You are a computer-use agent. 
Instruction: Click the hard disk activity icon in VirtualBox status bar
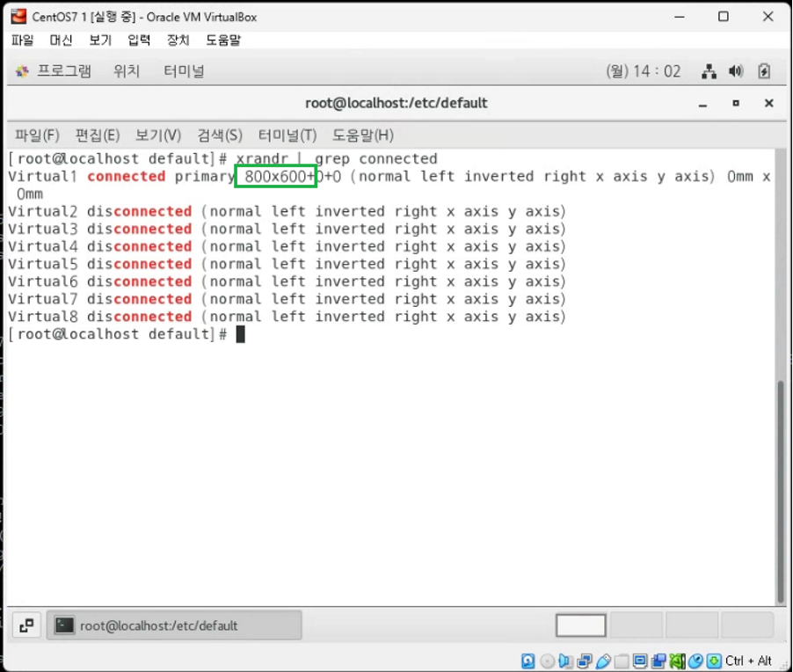point(528,661)
